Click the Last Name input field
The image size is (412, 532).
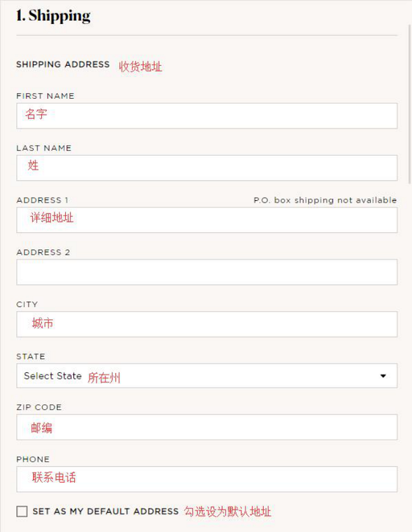click(207, 168)
